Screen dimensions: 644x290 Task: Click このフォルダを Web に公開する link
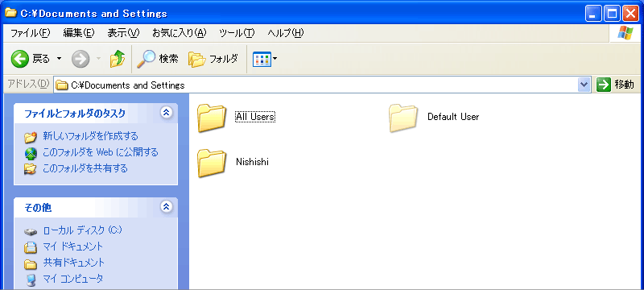(x=101, y=152)
